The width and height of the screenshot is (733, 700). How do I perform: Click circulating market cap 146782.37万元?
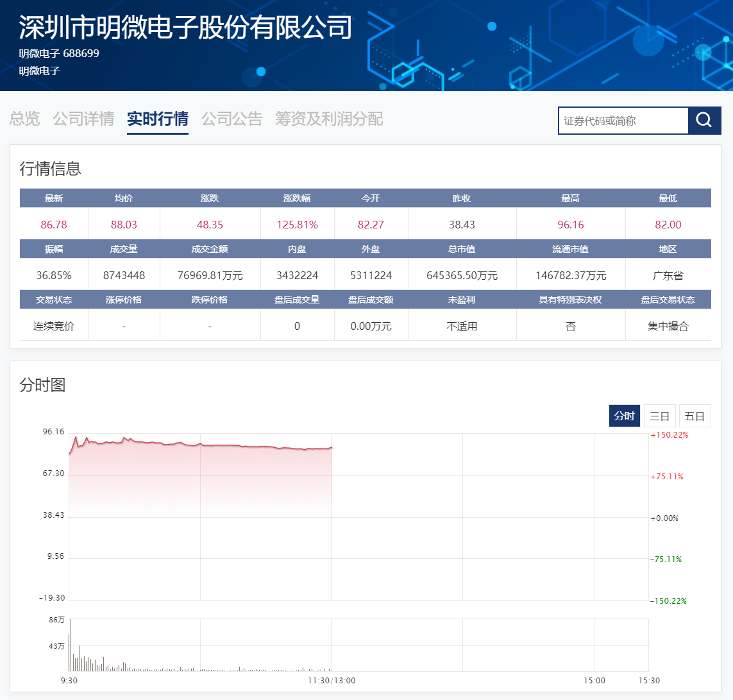click(571, 275)
